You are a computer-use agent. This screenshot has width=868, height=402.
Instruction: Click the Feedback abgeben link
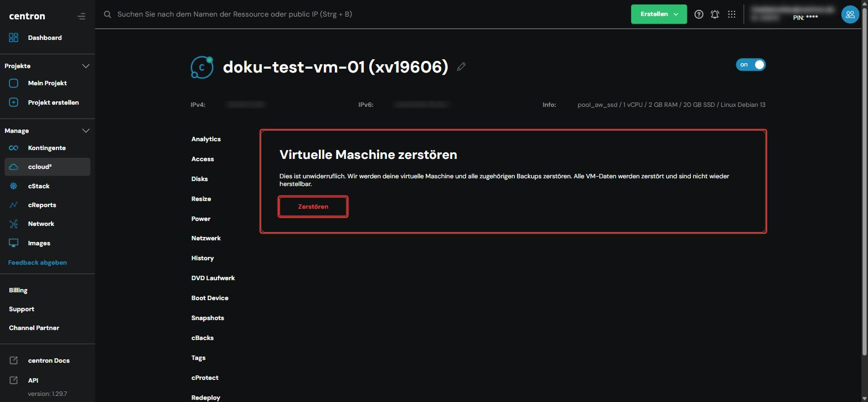pyautogui.click(x=38, y=262)
